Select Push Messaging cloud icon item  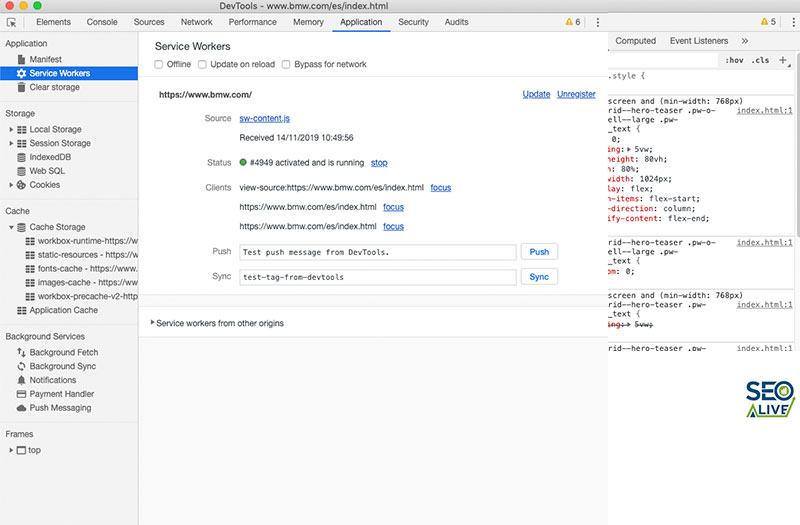pos(21,408)
